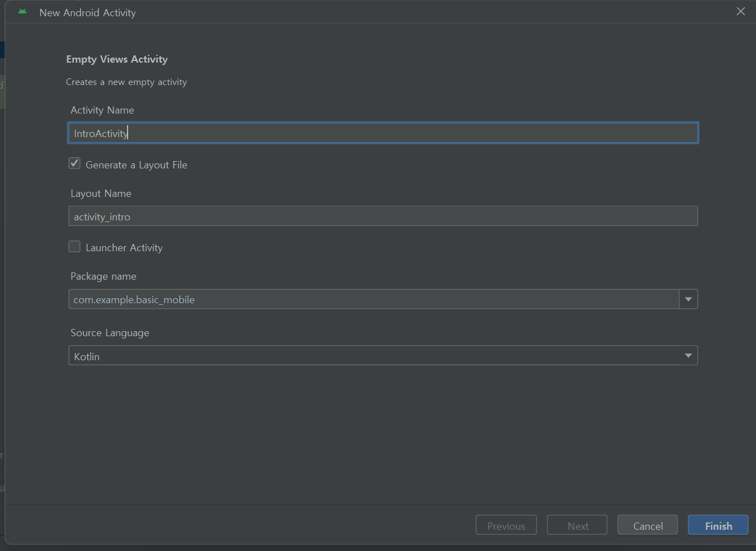Image resolution: width=756 pixels, height=551 pixels.
Task: Click the New Android Activity title text
Action: coord(87,12)
